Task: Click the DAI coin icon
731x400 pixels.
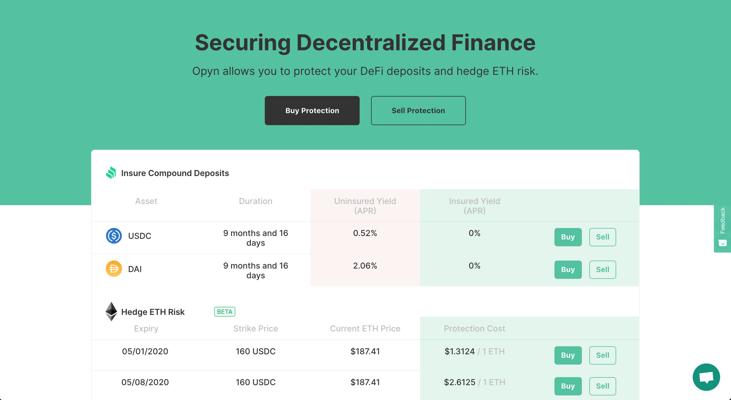Action: click(114, 269)
